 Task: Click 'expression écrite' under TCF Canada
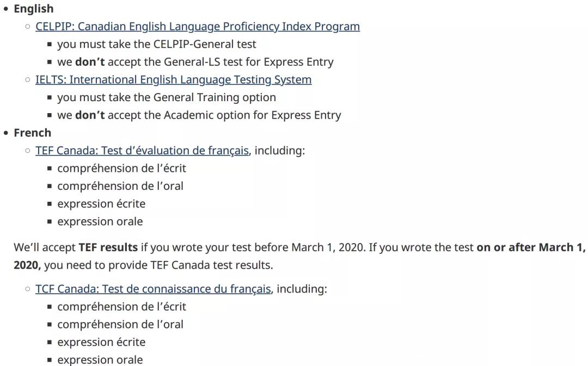click(101, 342)
